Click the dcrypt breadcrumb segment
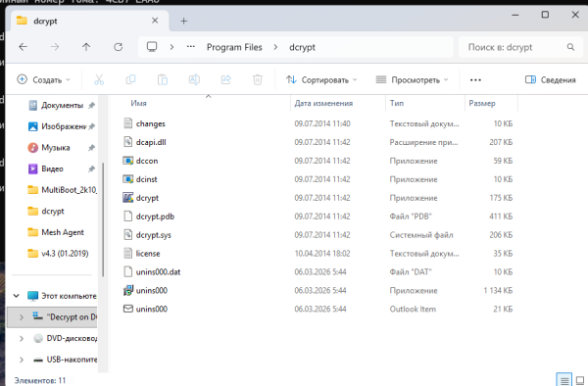The height and width of the screenshot is (386, 588). pyautogui.click(x=302, y=47)
